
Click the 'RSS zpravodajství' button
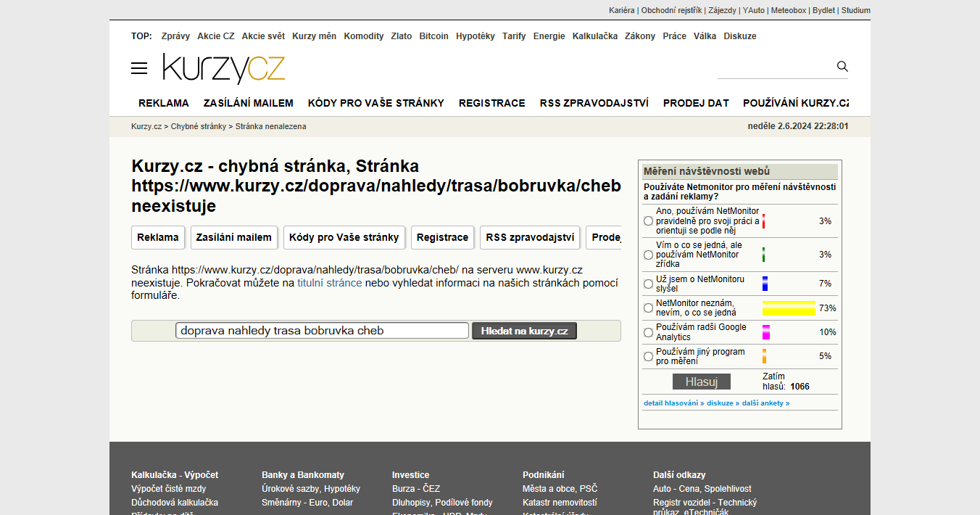coord(530,237)
